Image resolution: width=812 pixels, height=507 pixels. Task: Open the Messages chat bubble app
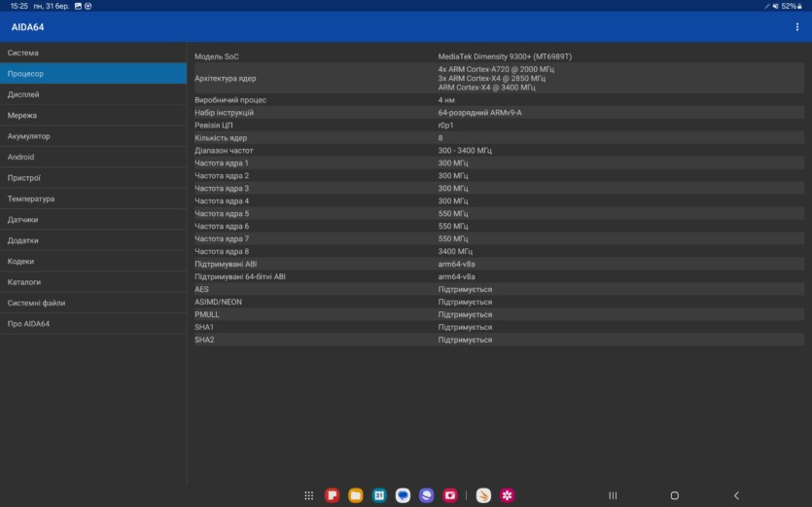point(403,495)
